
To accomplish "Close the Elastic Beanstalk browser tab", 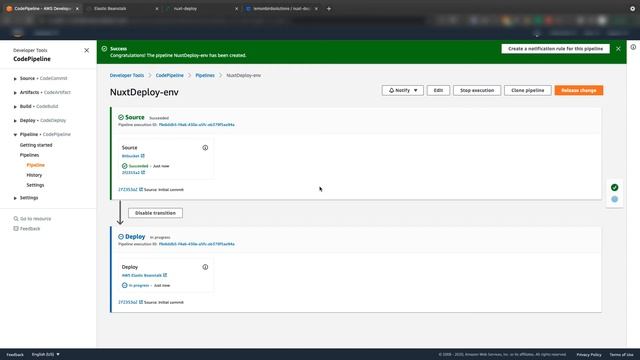I will point(157,9).
